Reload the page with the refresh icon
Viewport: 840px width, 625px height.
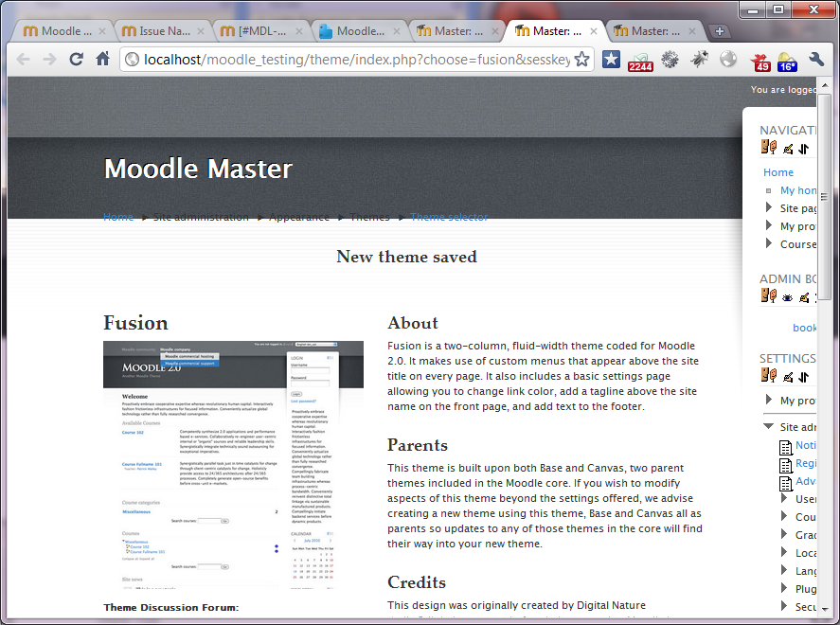[76, 59]
